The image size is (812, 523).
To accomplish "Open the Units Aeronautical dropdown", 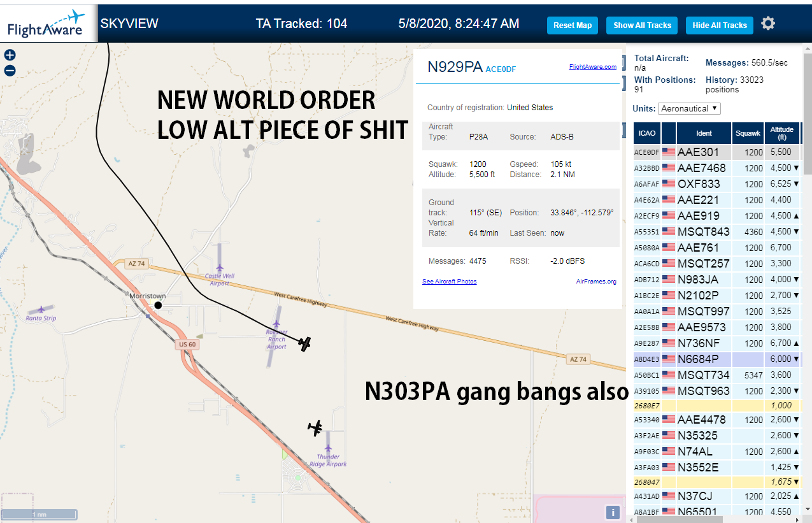I will (689, 108).
